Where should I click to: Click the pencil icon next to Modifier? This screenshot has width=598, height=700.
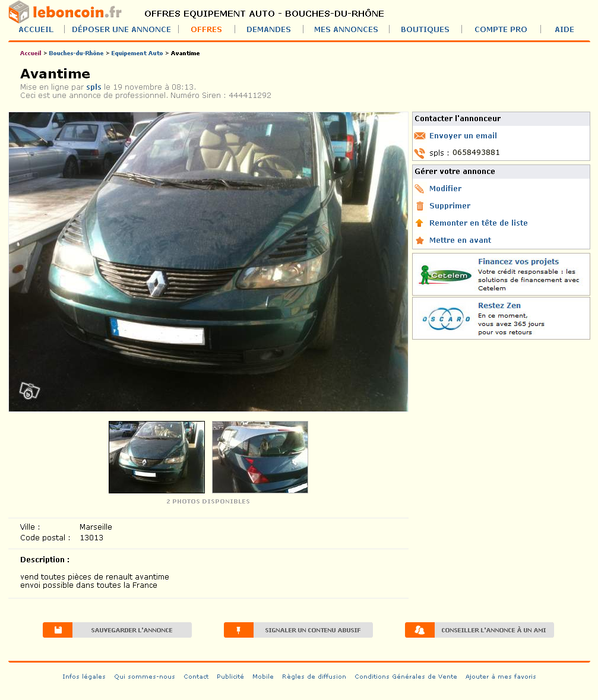pyautogui.click(x=419, y=189)
